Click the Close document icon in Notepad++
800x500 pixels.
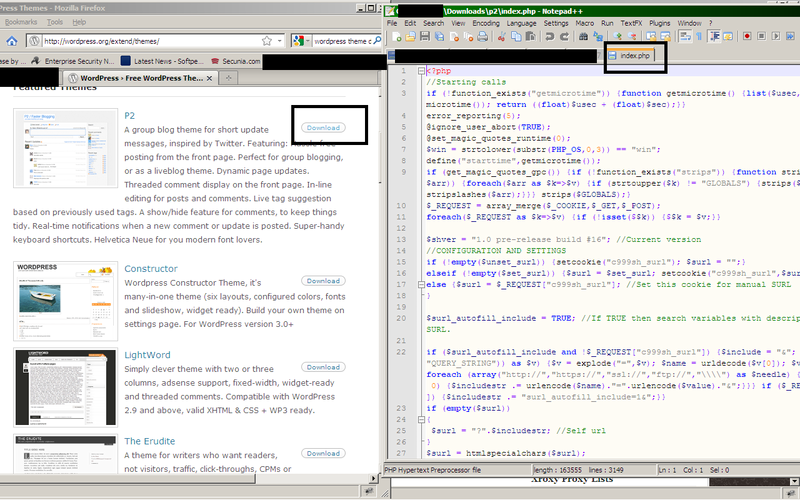click(454, 36)
